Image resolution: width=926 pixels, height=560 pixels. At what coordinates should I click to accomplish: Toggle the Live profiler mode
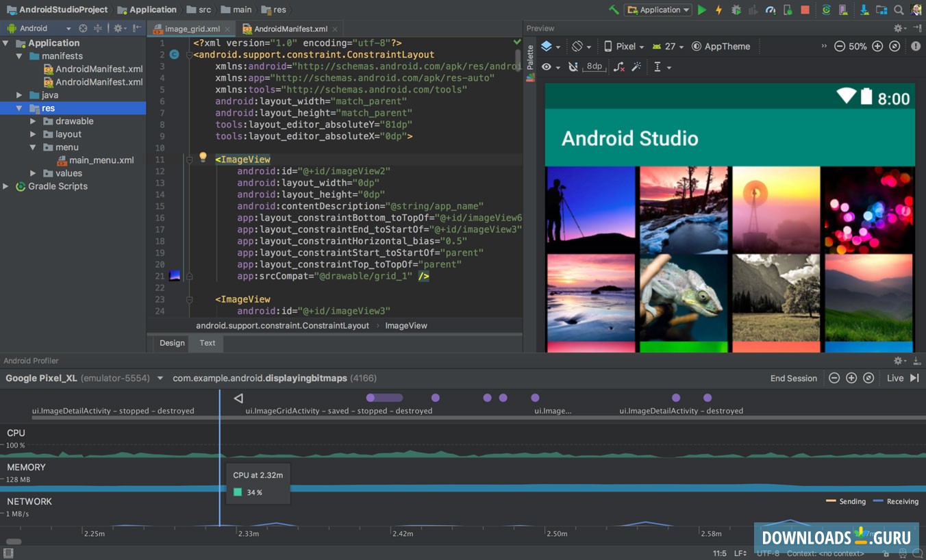[895, 378]
